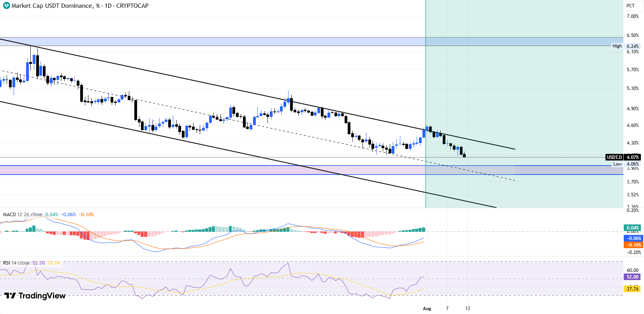Select the RSI 14 close legend
Screen dimensions: 644x314
[x=16, y=263]
